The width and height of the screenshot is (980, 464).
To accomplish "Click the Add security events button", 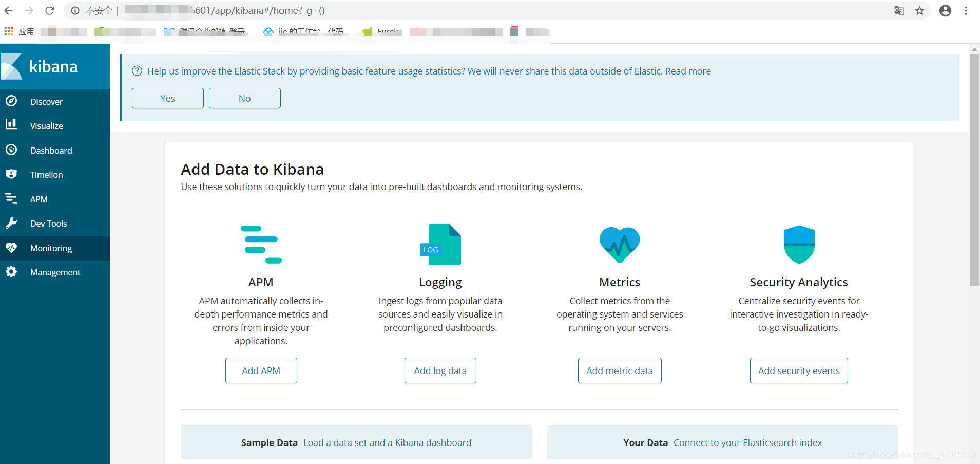I will coord(799,370).
